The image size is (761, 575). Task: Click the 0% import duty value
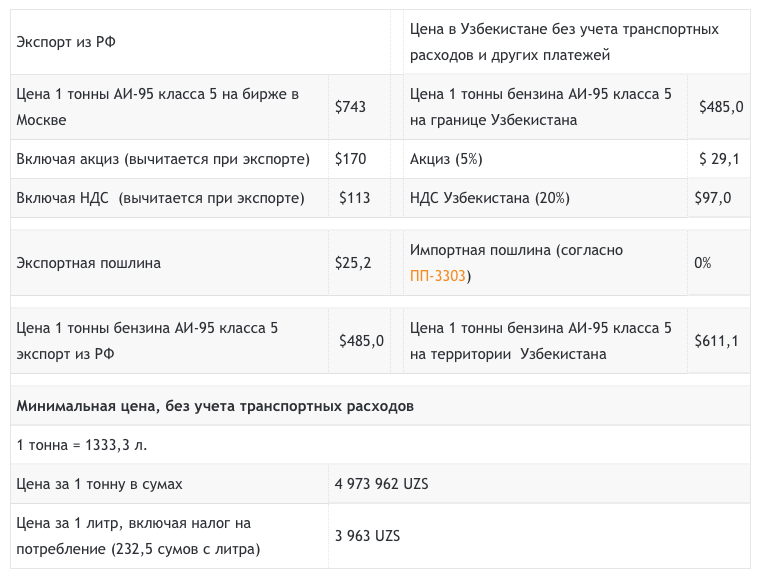[x=703, y=263]
